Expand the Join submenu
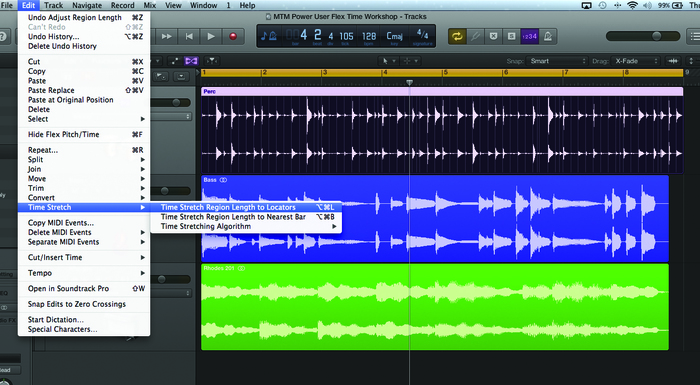This screenshot has width=700, height=385. (84, 169)
